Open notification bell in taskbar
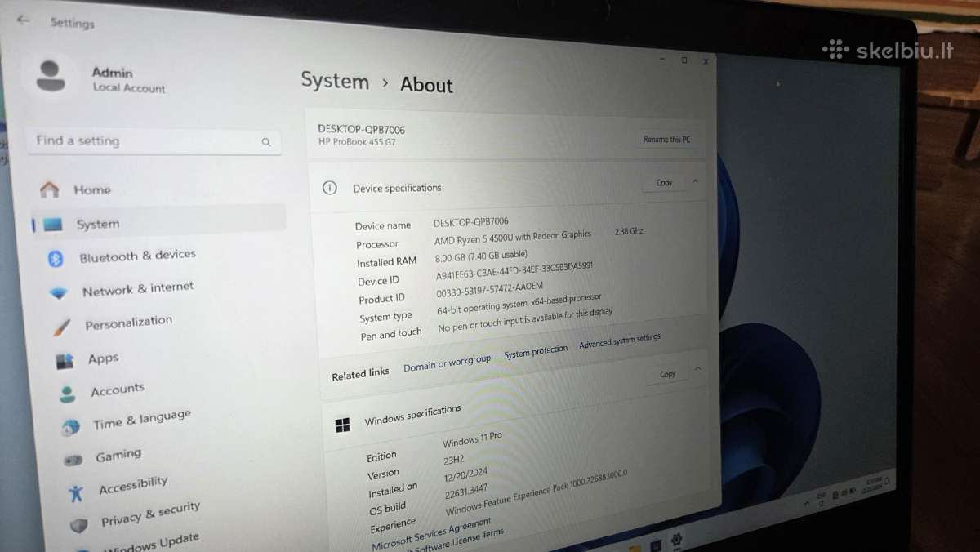 coord(889,480)
